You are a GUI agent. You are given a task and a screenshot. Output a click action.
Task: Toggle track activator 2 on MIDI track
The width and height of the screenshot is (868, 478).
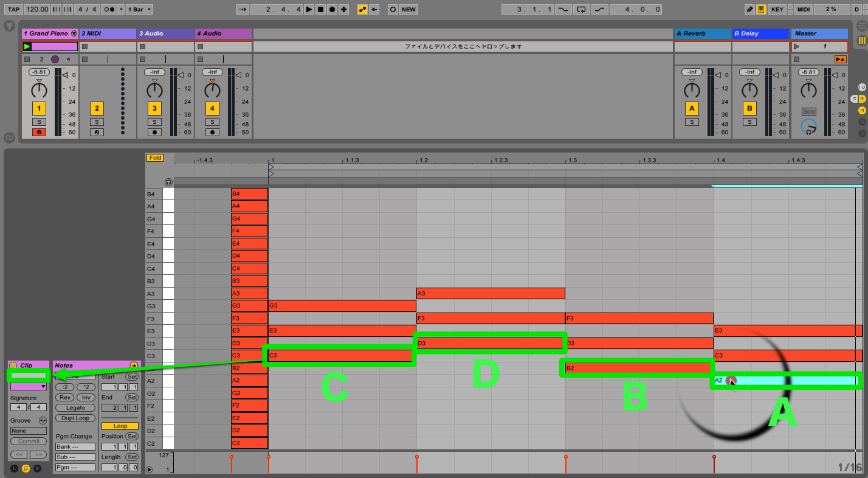coord(97,109)
